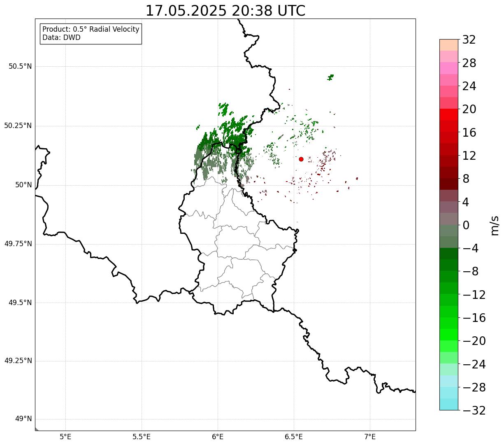Click the m/s colorbar unit label
Viewport: 504px width, 445px height.
click(x=494, y=225)
